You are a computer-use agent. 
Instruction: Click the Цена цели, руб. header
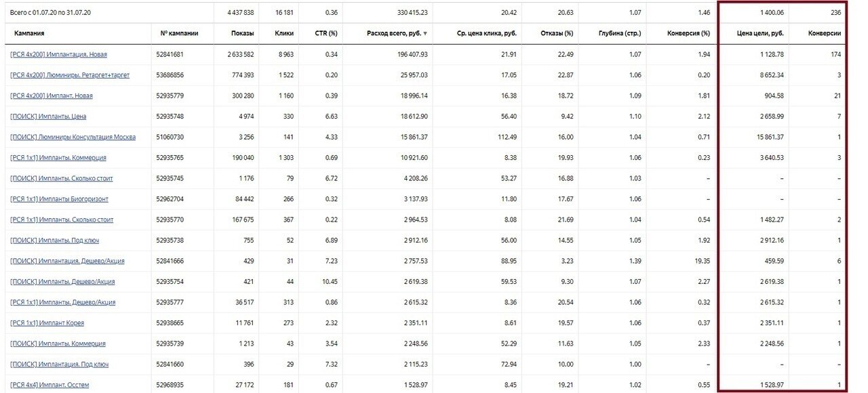coord(760,33)
